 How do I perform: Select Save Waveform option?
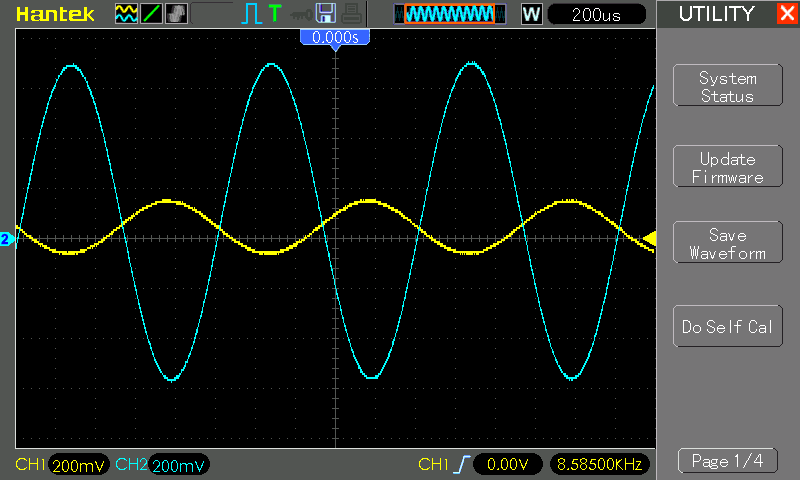tap(727, 244)
